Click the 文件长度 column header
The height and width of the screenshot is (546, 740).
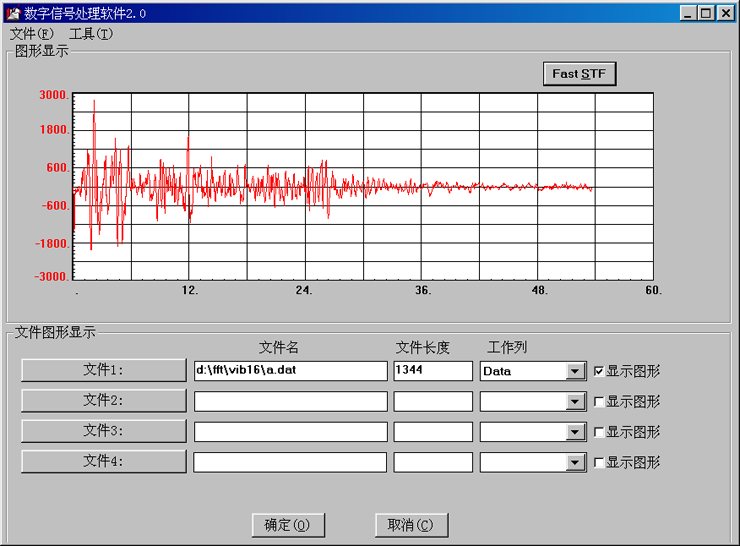(x=422, y=348)
